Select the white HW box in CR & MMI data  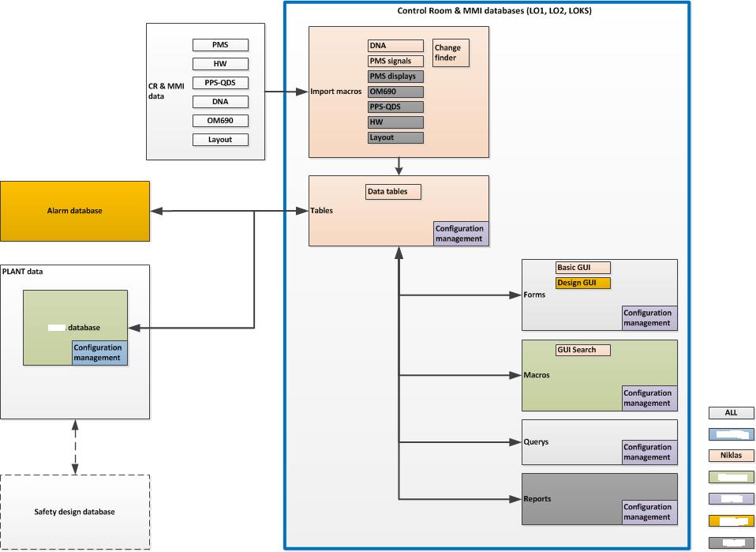pos(220,64)
